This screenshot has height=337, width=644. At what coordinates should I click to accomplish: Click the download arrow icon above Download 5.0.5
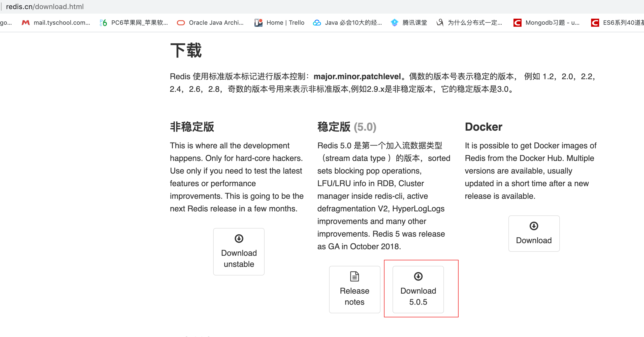(x=418, y=276)
